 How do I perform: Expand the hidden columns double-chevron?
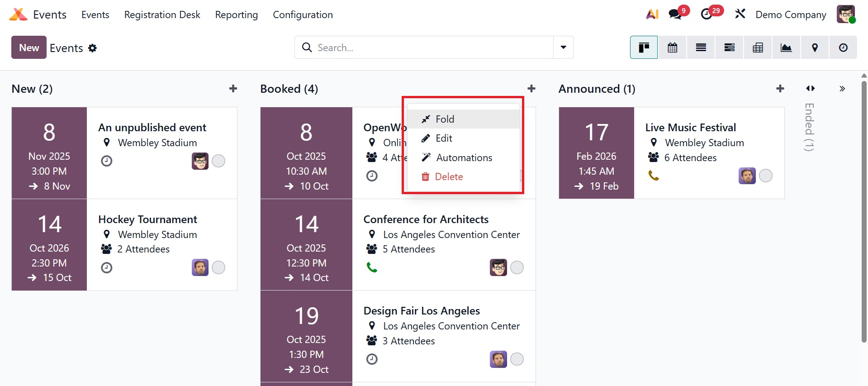click(842, 89)
